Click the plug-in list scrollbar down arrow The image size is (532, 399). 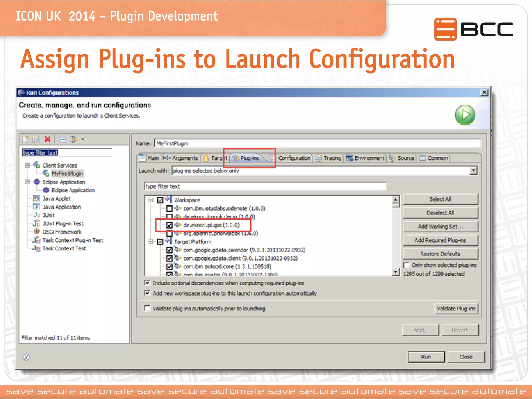pos(395,272)
